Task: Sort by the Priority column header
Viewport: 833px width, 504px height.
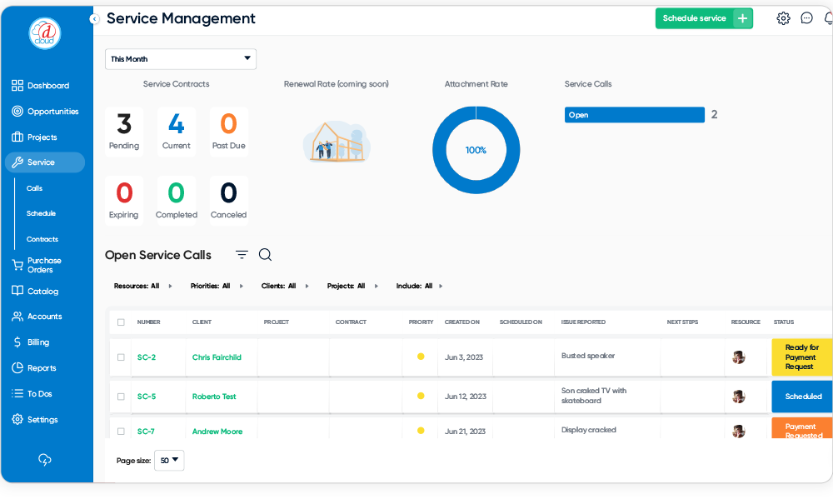Action: [x=421, y=322]
